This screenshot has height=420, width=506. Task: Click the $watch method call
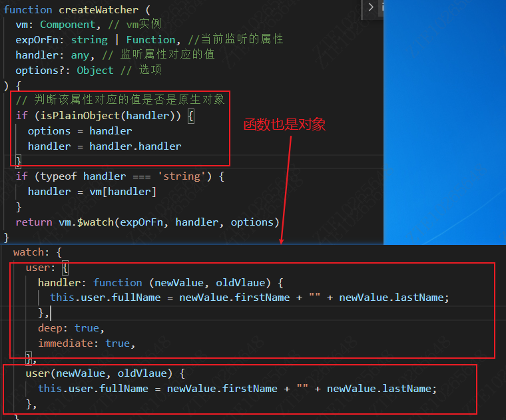[95, 222]
